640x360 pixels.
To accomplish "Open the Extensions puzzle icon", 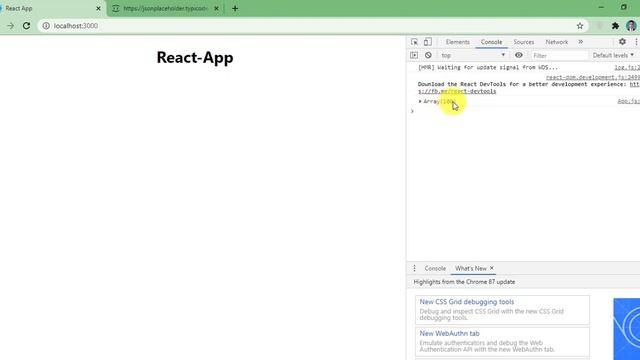I will tap(615, 26).
